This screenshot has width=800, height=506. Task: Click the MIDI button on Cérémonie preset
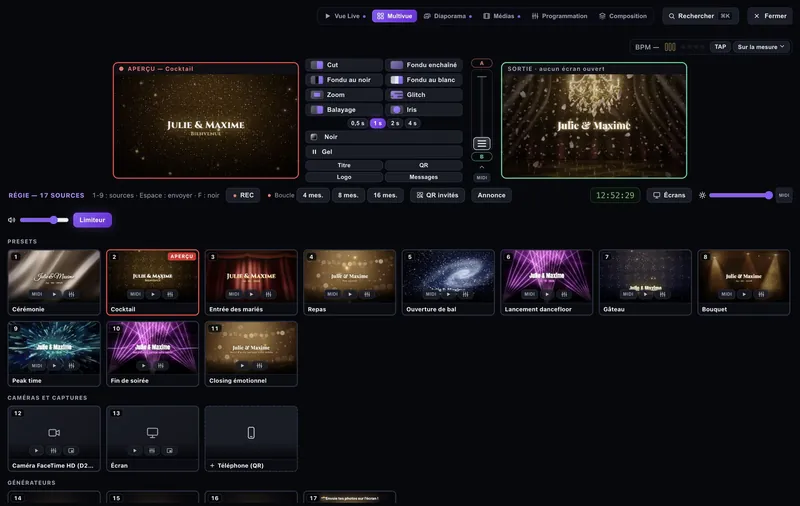[x=37, y=294]
